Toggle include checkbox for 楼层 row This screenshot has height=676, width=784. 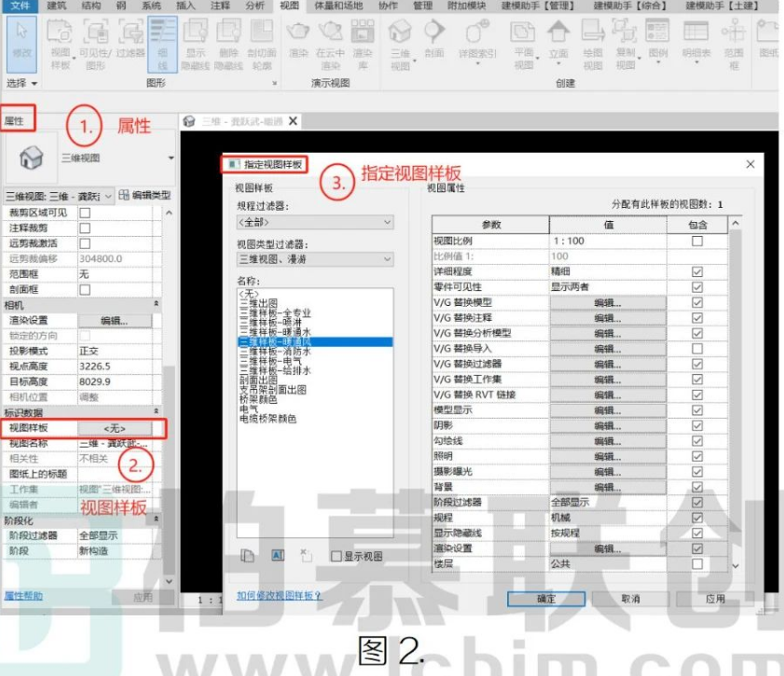click(697, 564)
